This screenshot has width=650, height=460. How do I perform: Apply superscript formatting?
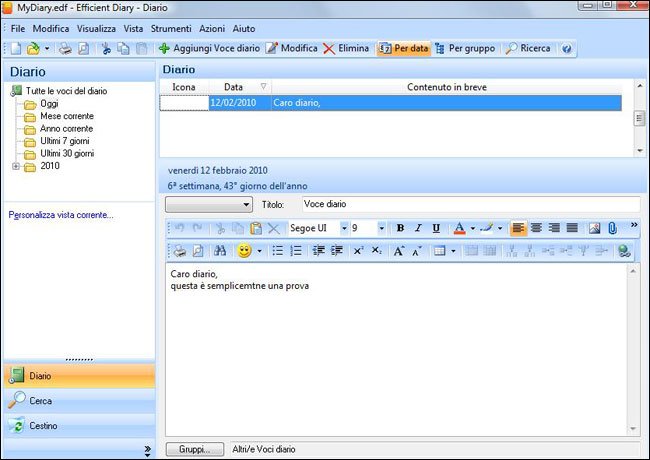point(358,251)
